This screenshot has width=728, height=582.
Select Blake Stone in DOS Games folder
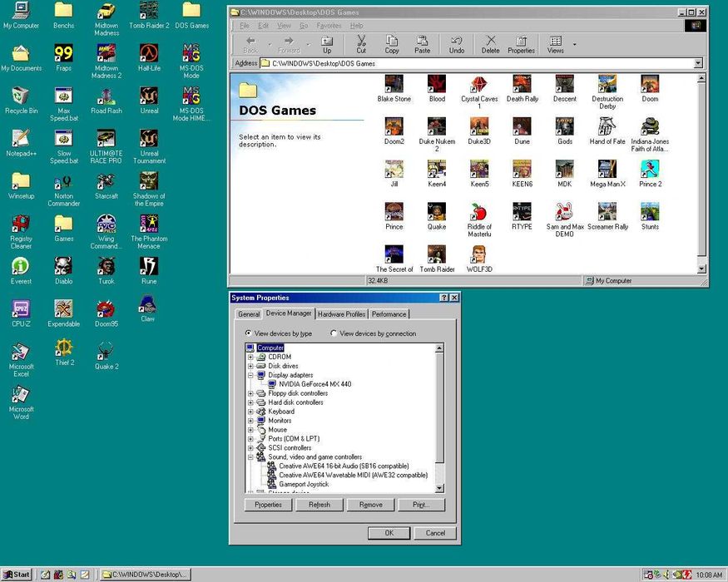click(394, 88)
